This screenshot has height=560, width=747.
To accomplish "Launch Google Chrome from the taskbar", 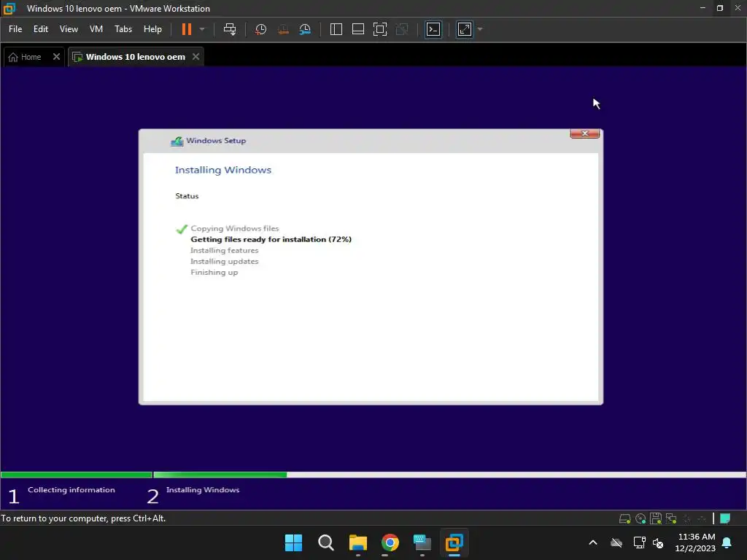I will [x=390, y=542].
